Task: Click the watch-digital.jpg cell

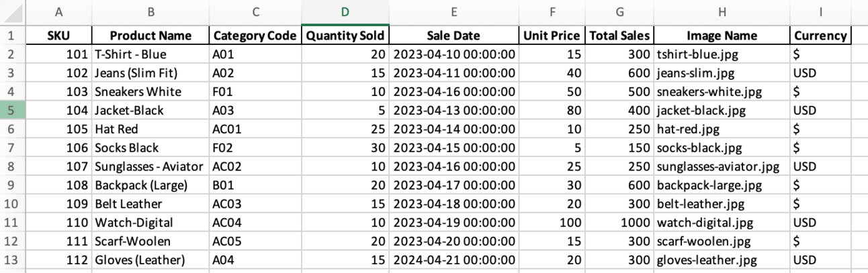Action: pyautogui.click(x=722, y=222)
